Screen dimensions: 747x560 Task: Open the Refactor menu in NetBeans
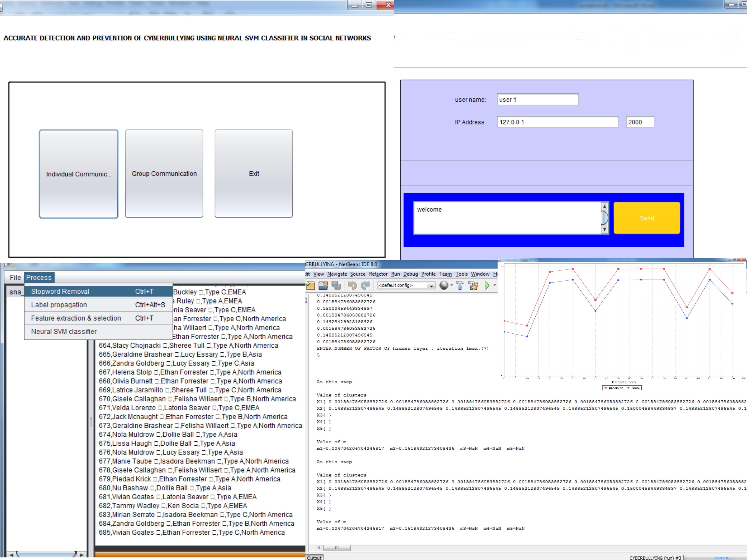tap(378, 274)
